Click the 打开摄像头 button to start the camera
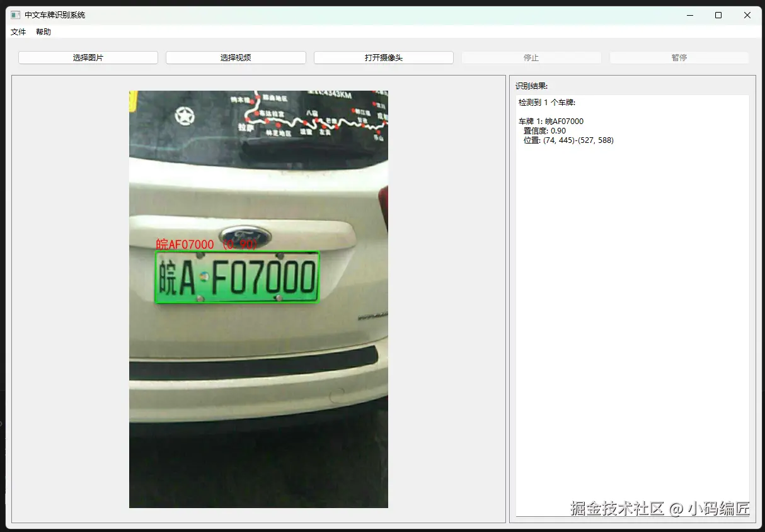Image resolution: width=765 pixels, height=532 pixels. click(382, 57)
